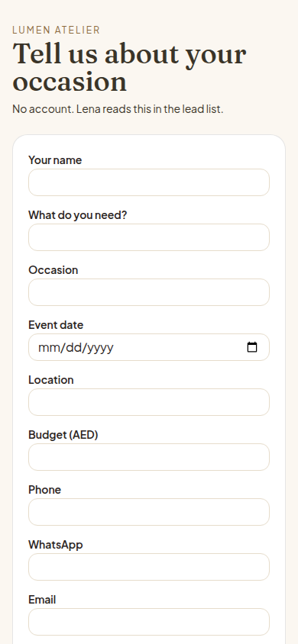
Task: Click the Phone number field
Action: (x=149, y=512)
